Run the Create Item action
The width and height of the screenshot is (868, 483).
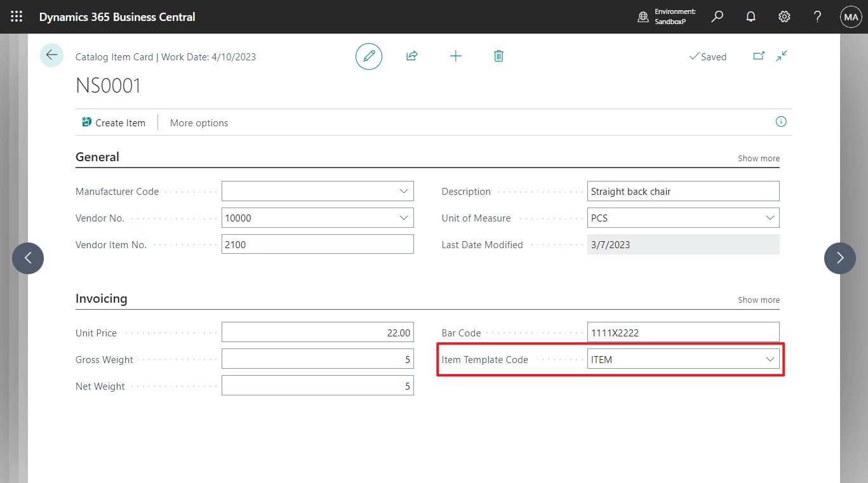(114, 122)
